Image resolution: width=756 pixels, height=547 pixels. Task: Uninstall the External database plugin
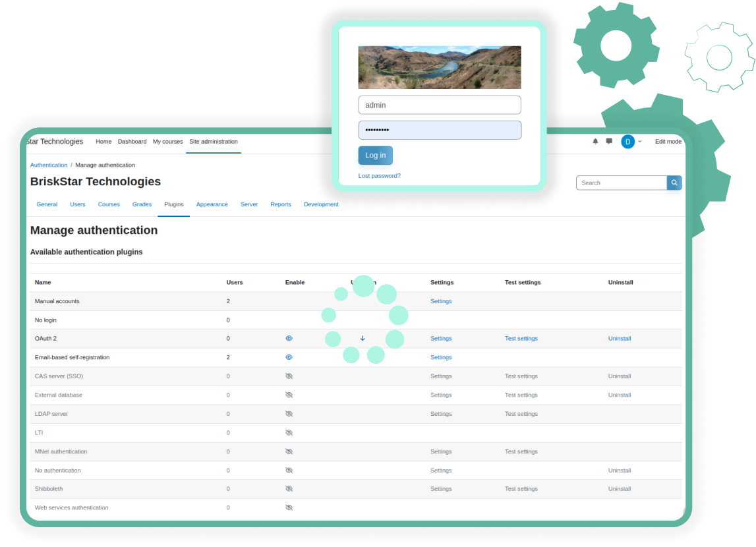[619, 395]
